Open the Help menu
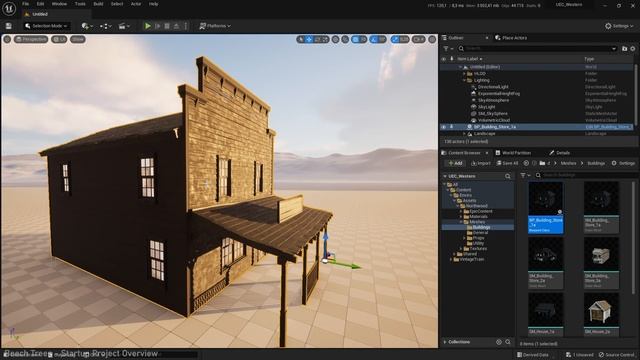Image resolution: width=640 pixels, height=360 pixels. 153,4
